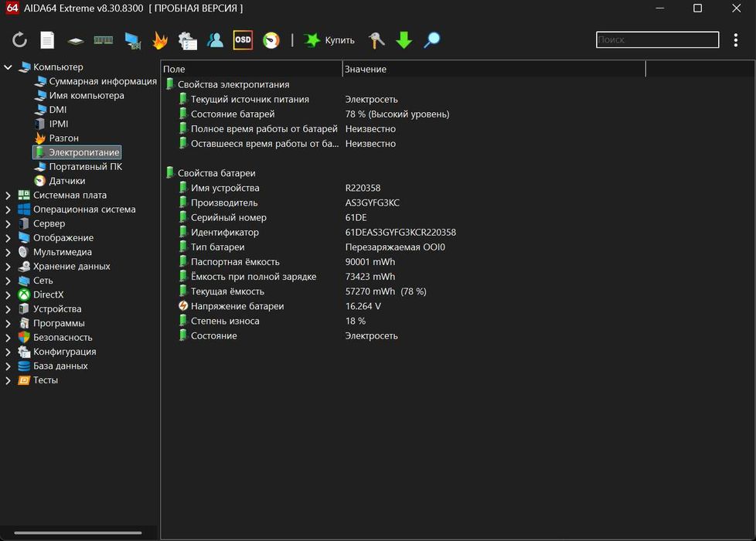Select the Свойства батареи group row
756x541 pixels.
216,173
